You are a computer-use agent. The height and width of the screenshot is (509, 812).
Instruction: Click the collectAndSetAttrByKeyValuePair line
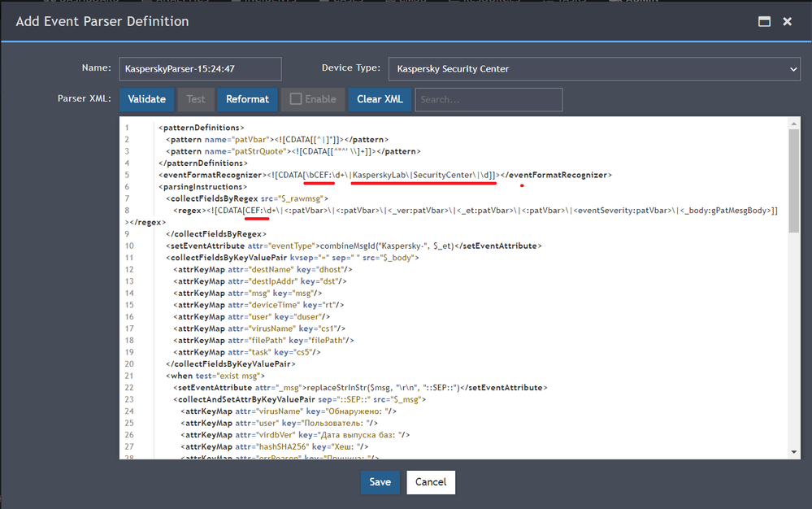click(300, 399)
